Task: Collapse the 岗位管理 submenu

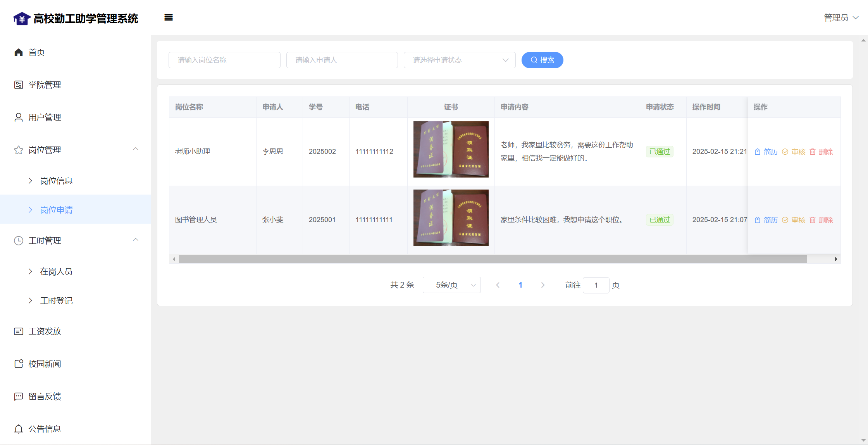Action: tap(136, 150)
